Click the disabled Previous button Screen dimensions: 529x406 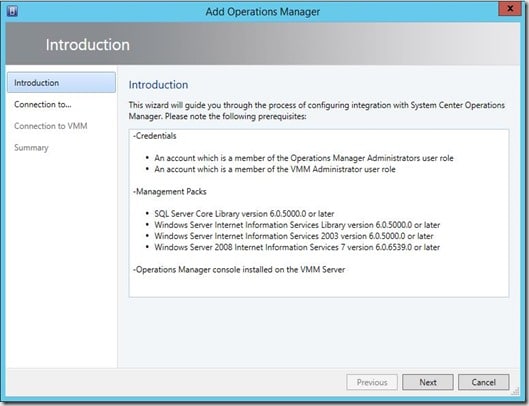point(372,382)
